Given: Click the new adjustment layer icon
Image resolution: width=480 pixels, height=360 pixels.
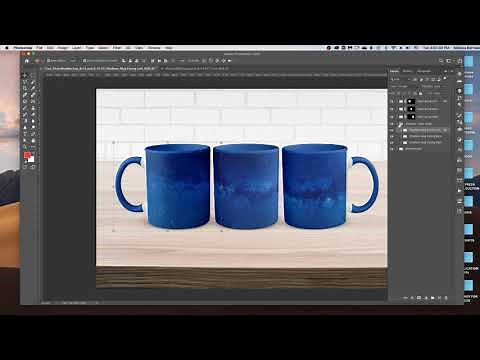Looking at the screenshot, I should pyautogui.click(x=426, y=298).
